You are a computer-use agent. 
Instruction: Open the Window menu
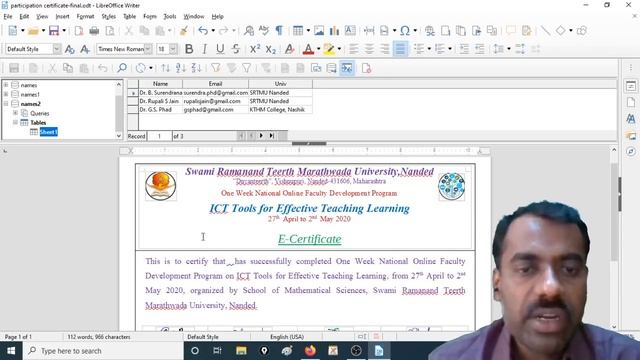[x=193, y=16]
